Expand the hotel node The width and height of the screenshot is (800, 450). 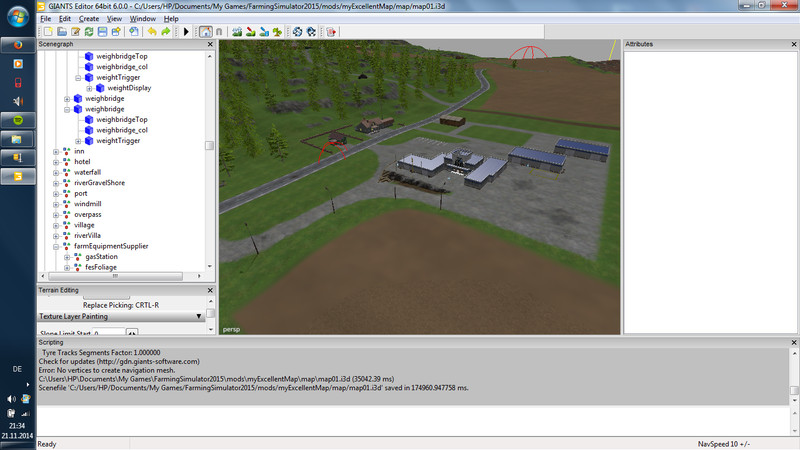pyautogui.click(x=56, y=162)
